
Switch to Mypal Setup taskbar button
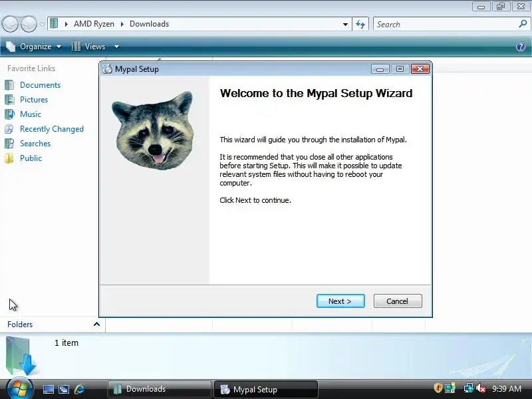click(265, 389)
